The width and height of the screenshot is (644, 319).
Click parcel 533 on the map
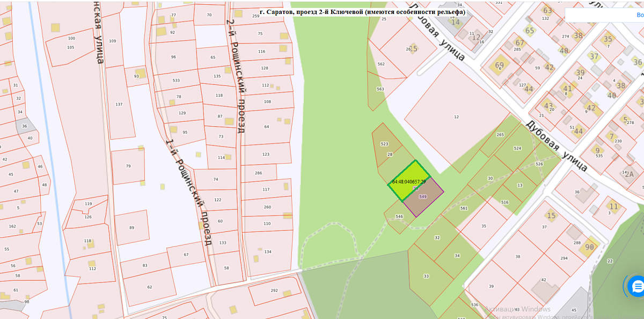coord(176,81)
